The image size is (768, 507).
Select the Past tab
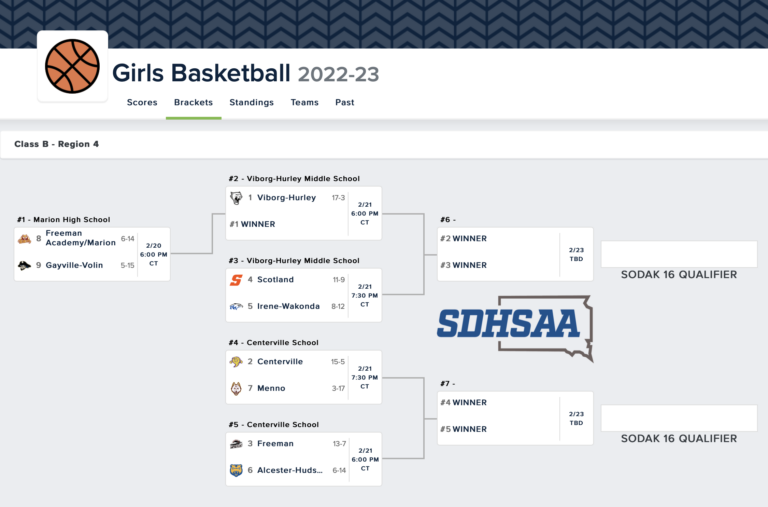pos(344,102)
